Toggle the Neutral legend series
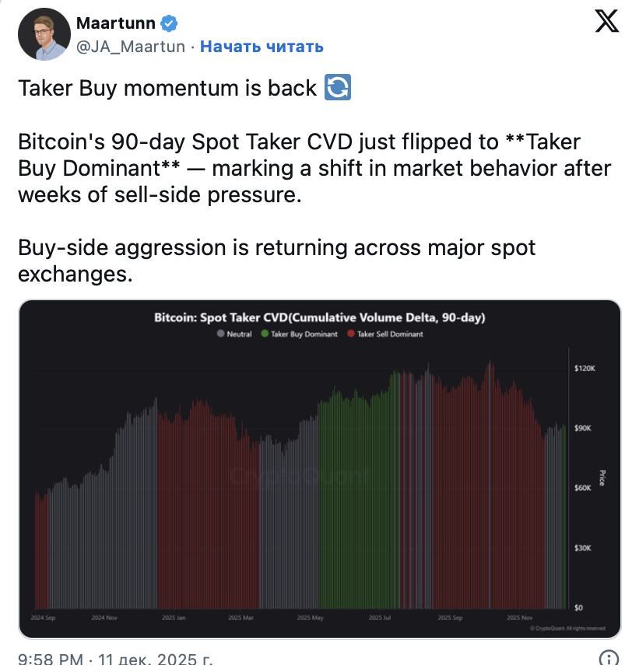 click(x=235, y=334)
